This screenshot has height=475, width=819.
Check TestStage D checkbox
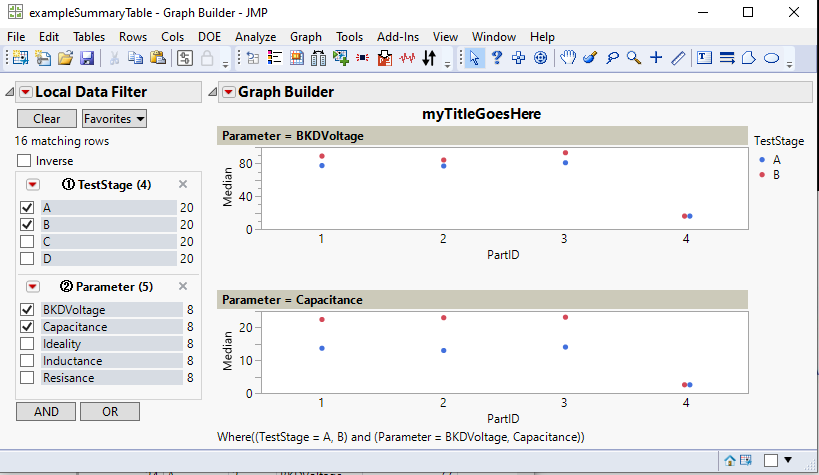click(x=27, y=259)
